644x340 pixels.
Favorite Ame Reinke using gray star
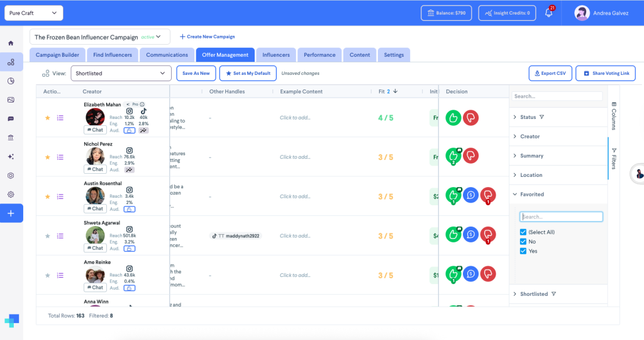pos(48,275)
